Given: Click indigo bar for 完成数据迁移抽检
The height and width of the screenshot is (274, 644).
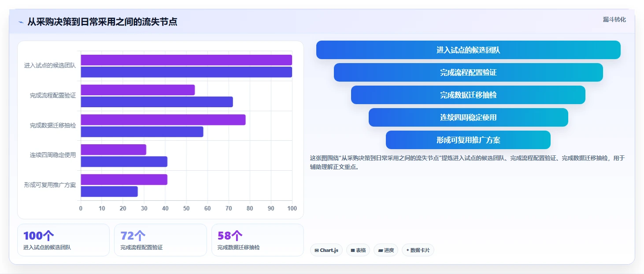Looking at the screenshot, I should coord(142,131).
